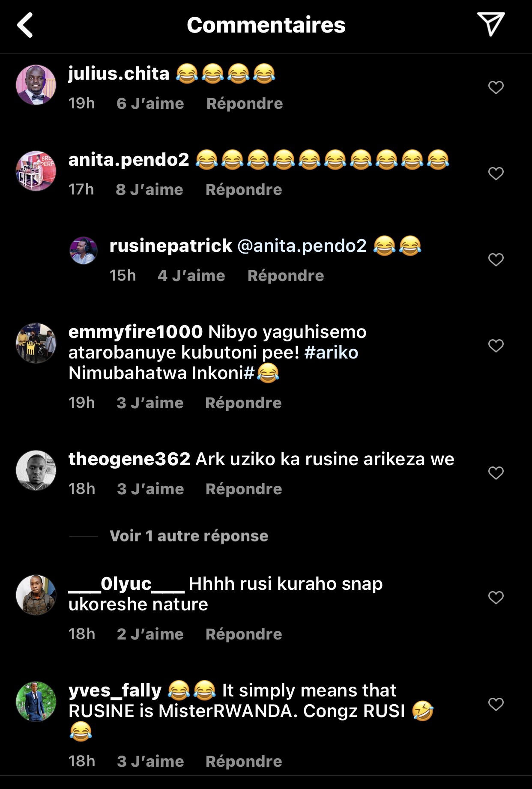Like yves_fally's comment heart icon
Screen dimensions: 532x789
pyautogui.click(x=496, y=704)
